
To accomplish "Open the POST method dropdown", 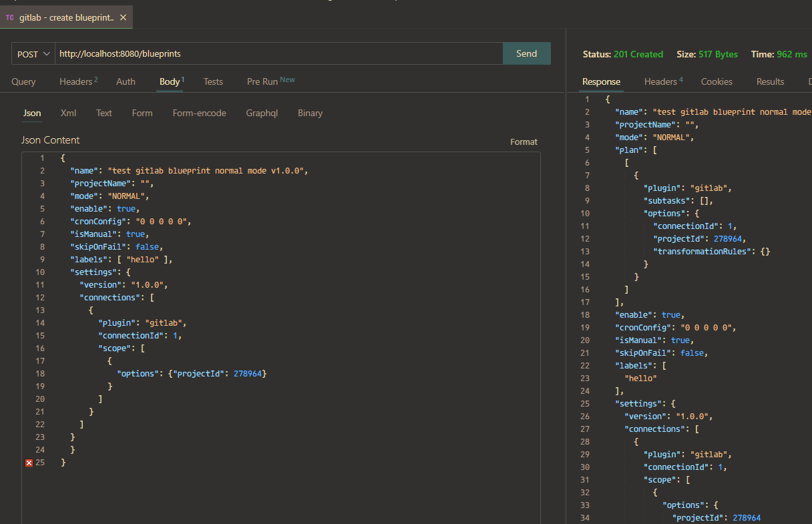I will pos(33,54).
